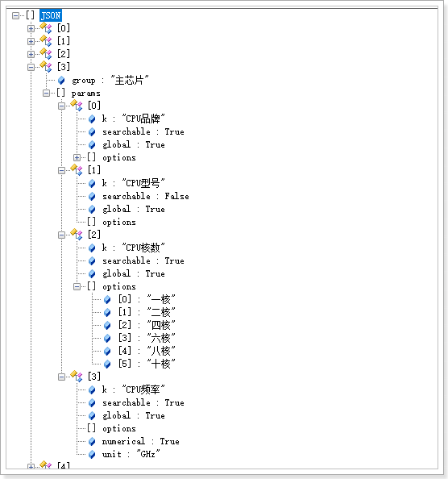Click the object icon beside root node [0]
This screenshot has height=479, width=448.
click(46, 27)
